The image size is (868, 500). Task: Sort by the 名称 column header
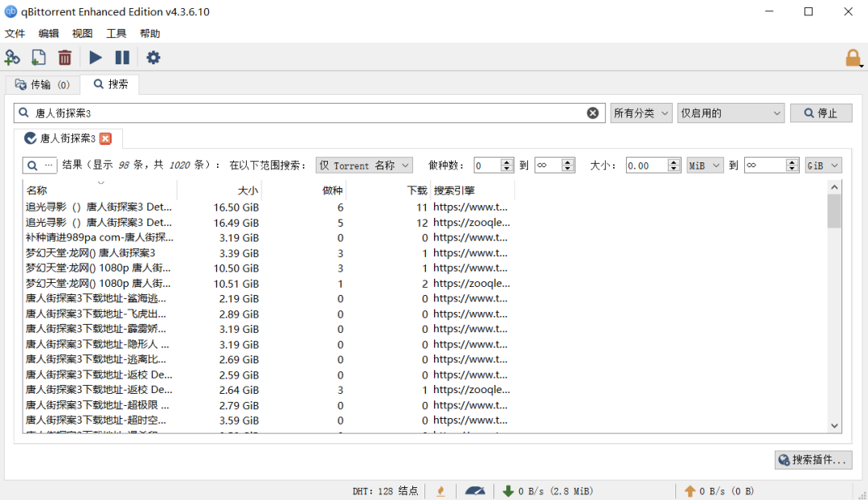click(100, 191)
